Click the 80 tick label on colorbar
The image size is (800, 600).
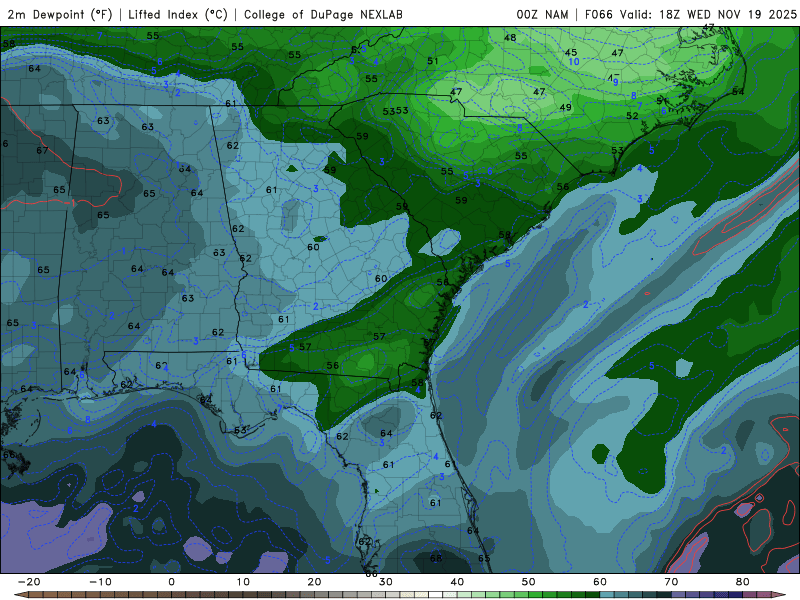coord(743,582)
